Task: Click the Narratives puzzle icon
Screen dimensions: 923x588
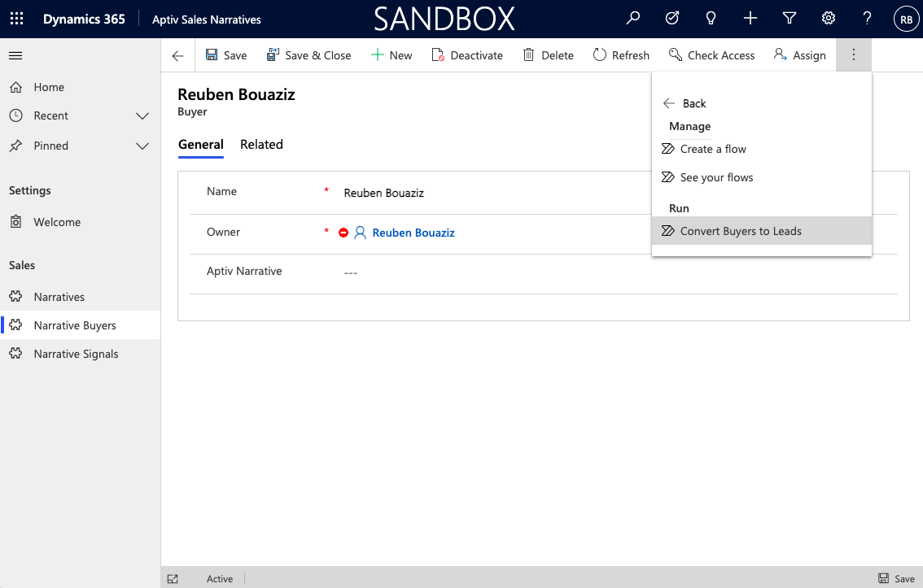Action: click(x=16, y=296)
